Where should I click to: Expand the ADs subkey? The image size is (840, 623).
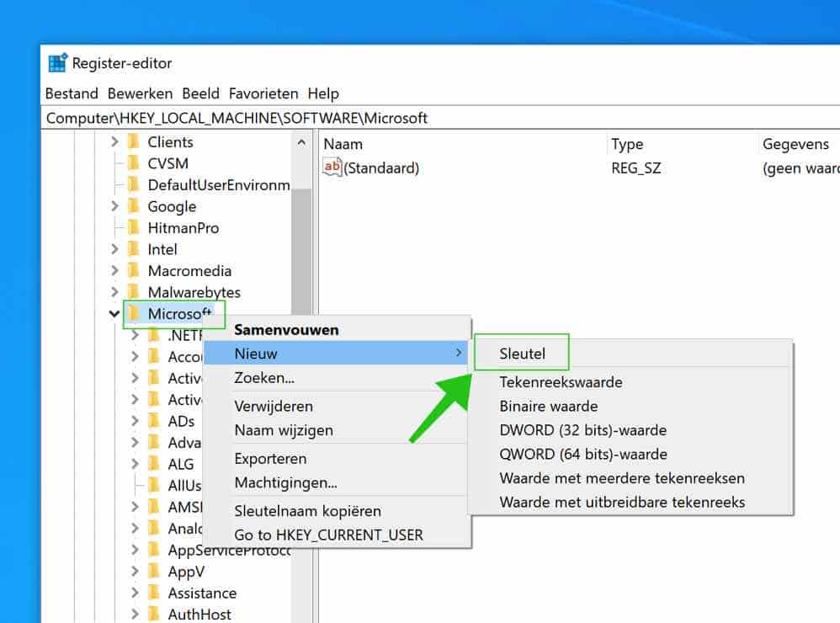tap(135, 421)
